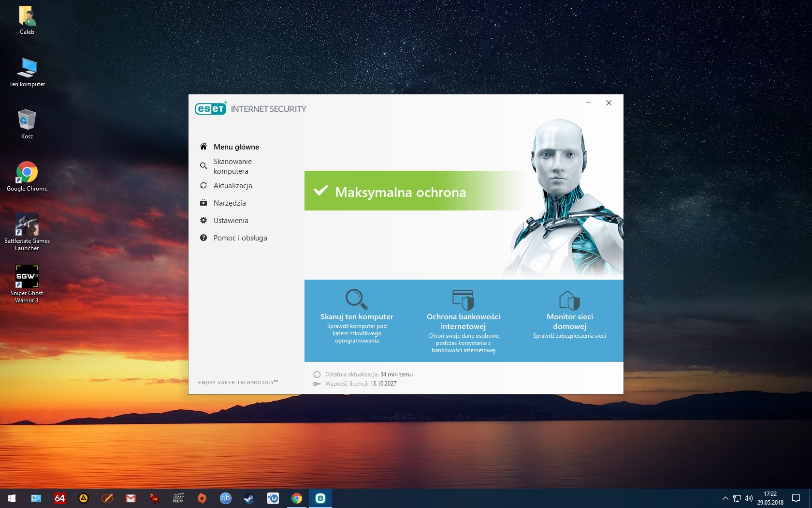Select the Ten komputer desktop icon

[27, 73]
